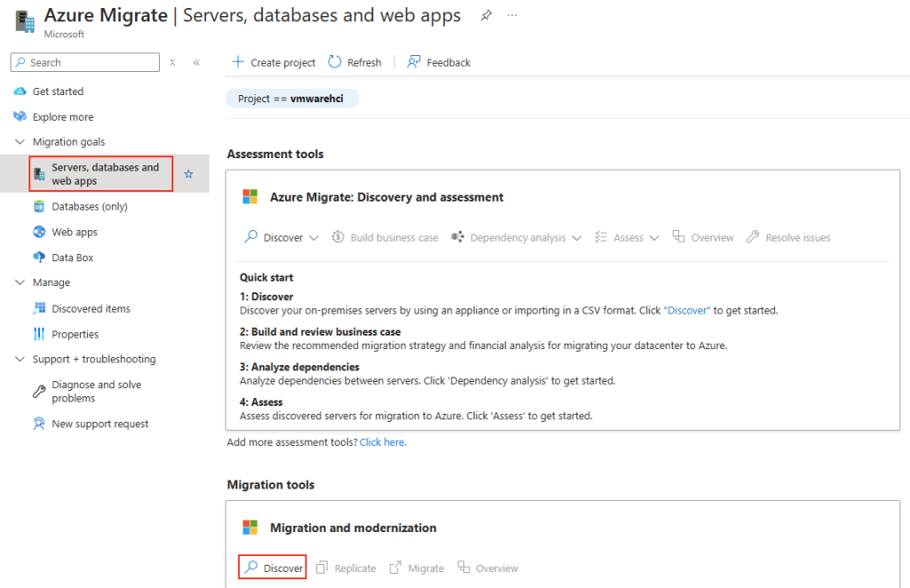Open the Assess dropdown chevron

(x=654, y=238)
